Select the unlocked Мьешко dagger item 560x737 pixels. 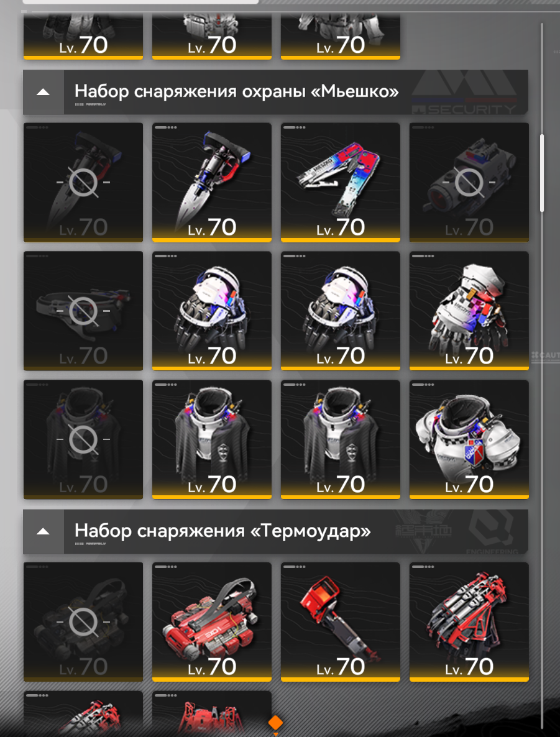click(211, 182)
